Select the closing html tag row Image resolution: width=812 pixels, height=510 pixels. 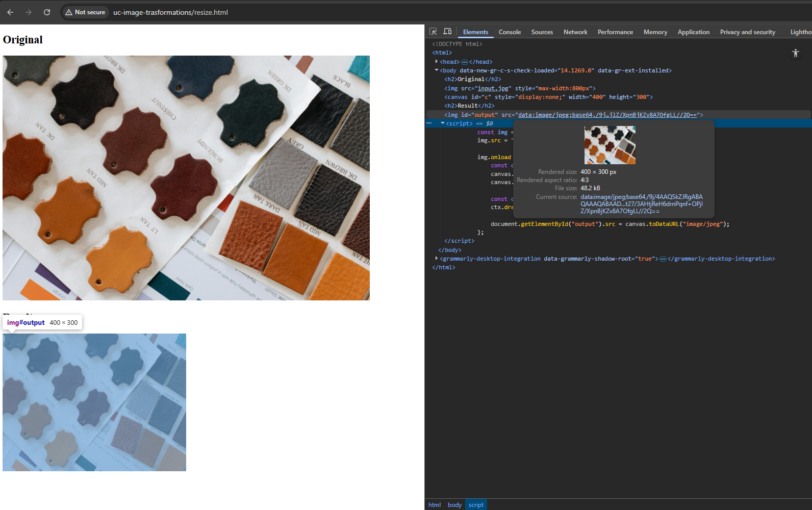(x=444, y=267)
